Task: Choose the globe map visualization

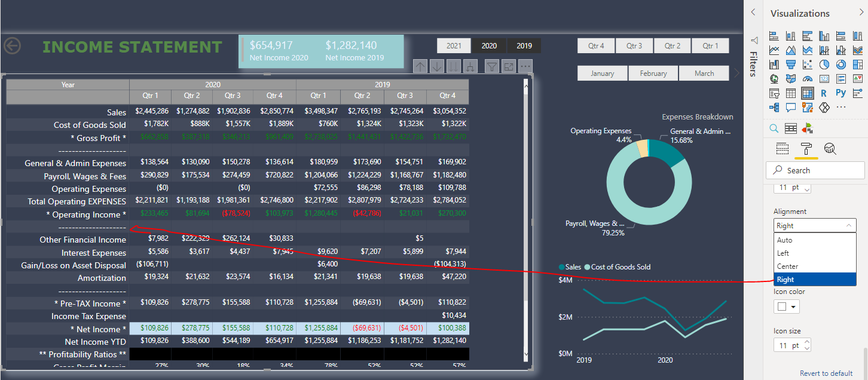Action: (774, 79)
